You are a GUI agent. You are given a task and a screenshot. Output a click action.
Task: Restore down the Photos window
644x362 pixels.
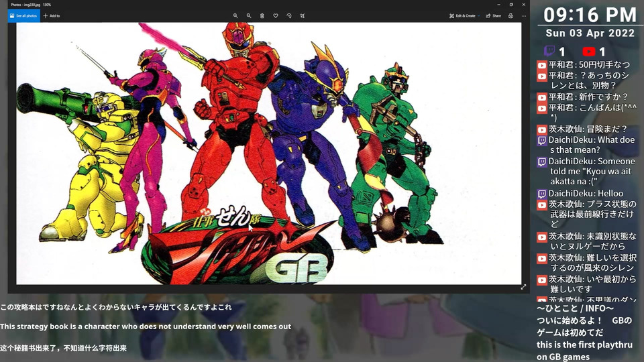(511, 5)
